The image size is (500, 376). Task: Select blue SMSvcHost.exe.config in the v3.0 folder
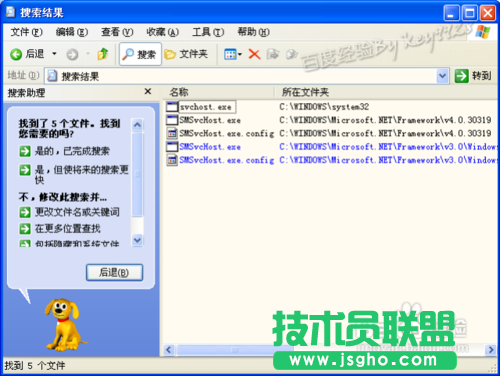tap(227, 160)
